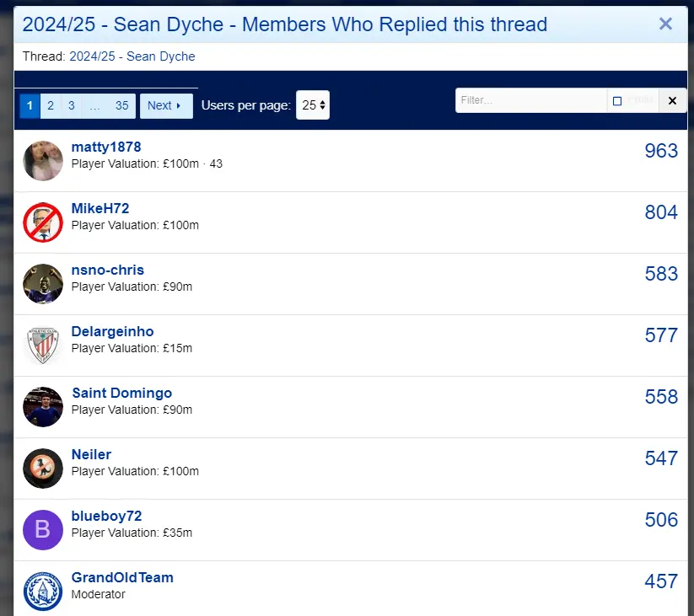Jump to page 35
The height and width of the screenshot is (616, 694).
coord(122,105)
